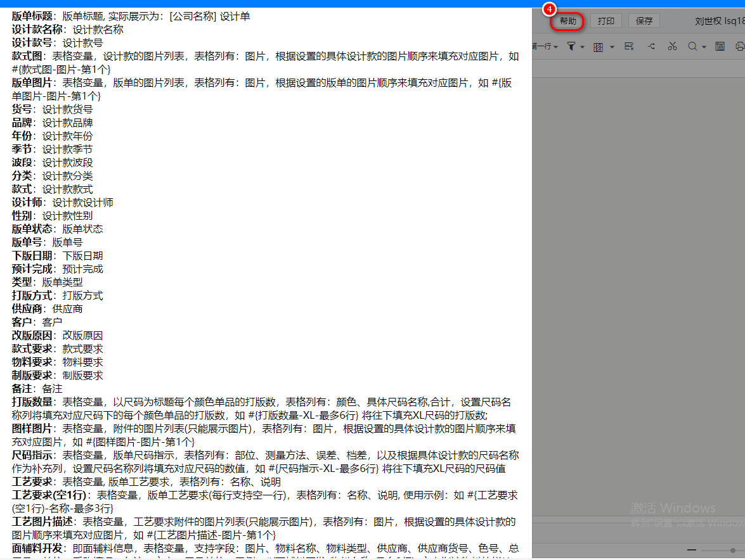Click the scissors cut icon

[673, 46]
